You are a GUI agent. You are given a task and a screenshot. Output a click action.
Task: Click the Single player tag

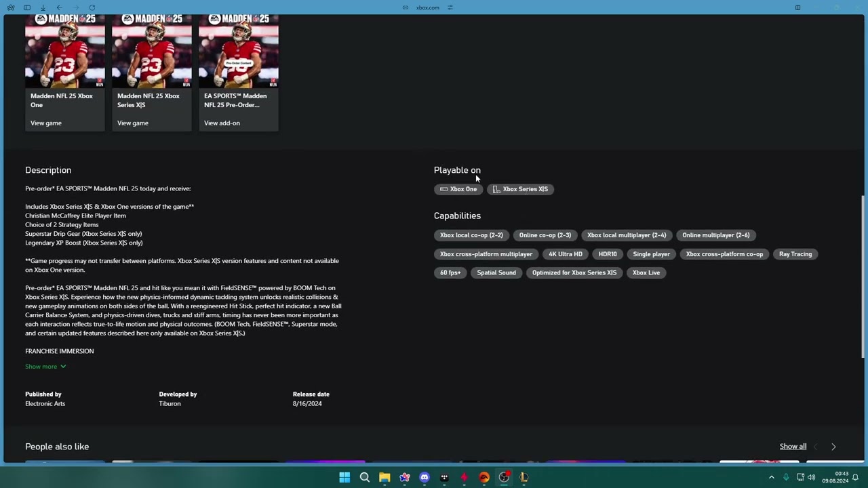pyautogui.click(x=652, y=254)
